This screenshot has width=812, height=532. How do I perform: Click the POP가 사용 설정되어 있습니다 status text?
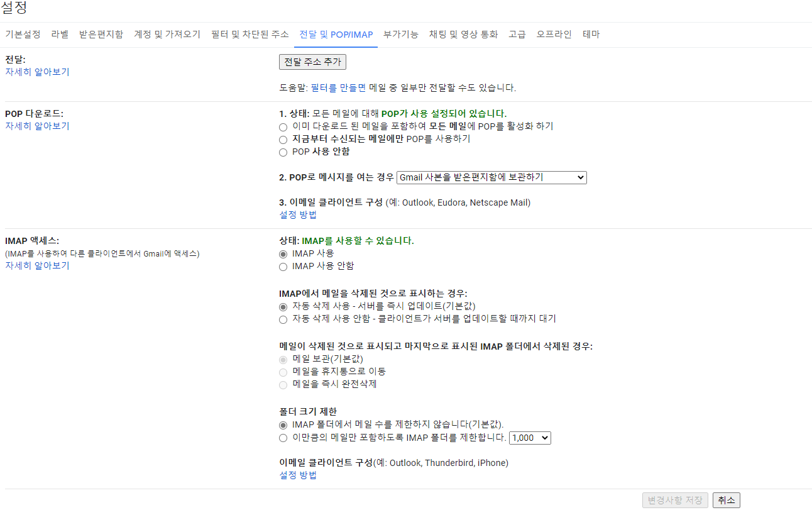point(444,114)
